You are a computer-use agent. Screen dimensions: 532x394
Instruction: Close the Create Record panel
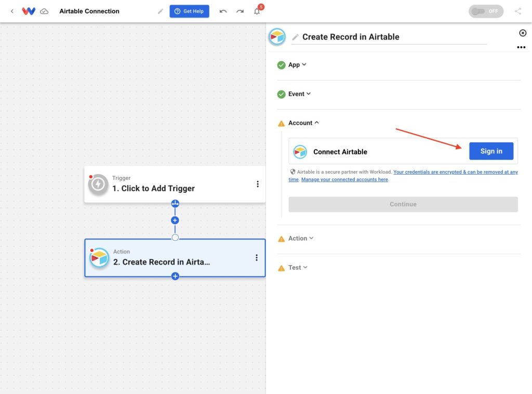523,33
